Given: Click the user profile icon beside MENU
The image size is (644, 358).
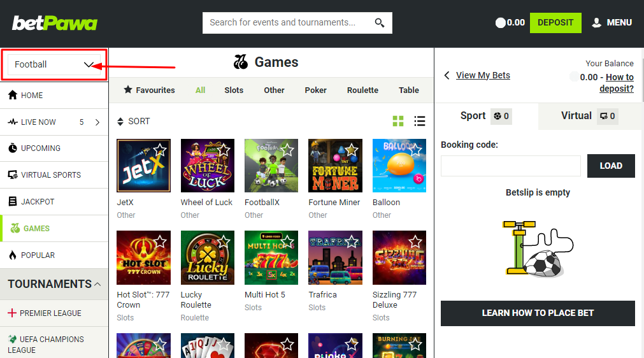Looking at the screenshot, I should tap(596, 22).
